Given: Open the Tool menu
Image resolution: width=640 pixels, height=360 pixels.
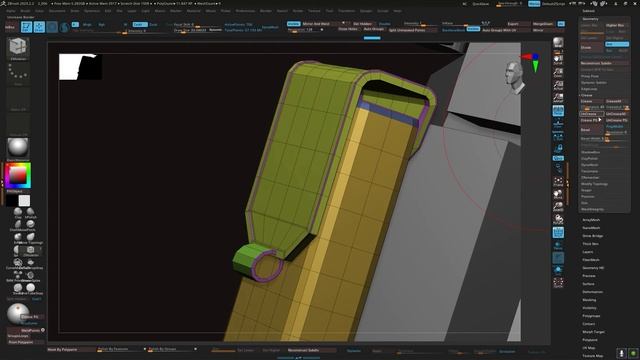Looking at the screenshot, I should [329, 11].
